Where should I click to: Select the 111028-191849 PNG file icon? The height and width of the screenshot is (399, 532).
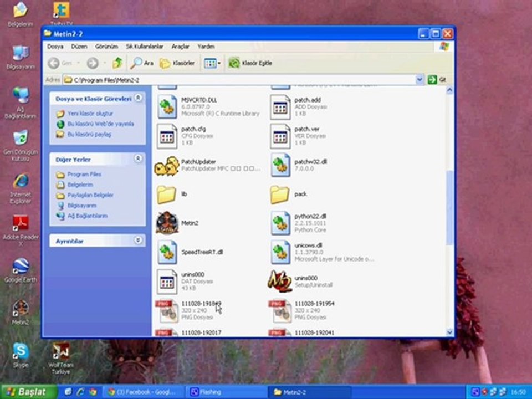pyautogui.click(x=167, y=310)
